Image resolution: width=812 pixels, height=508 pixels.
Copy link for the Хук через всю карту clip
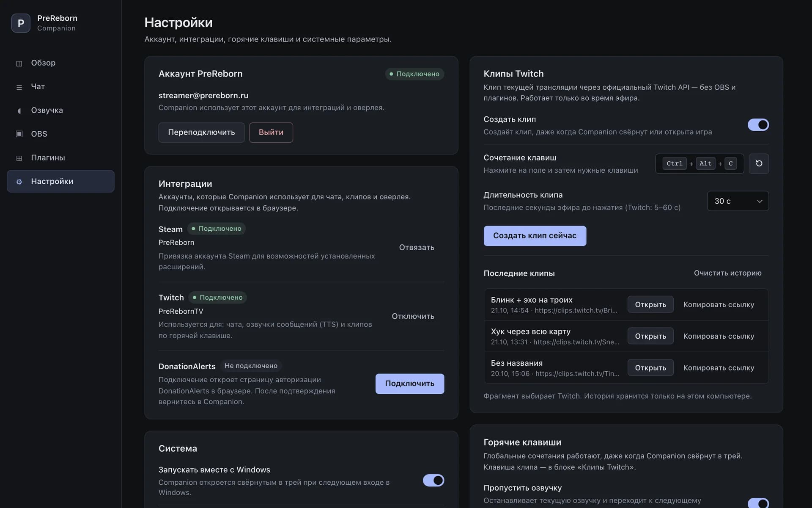point(719,336)
